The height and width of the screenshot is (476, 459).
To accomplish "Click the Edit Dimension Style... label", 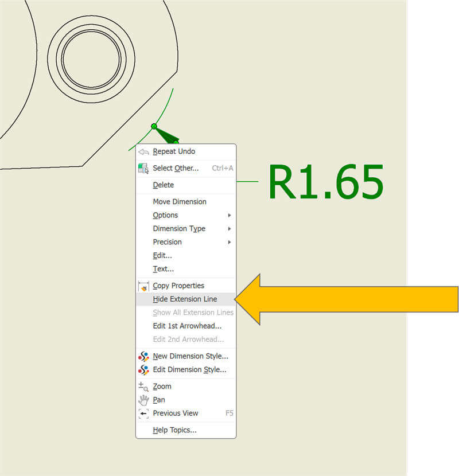I will click(189, 370).
